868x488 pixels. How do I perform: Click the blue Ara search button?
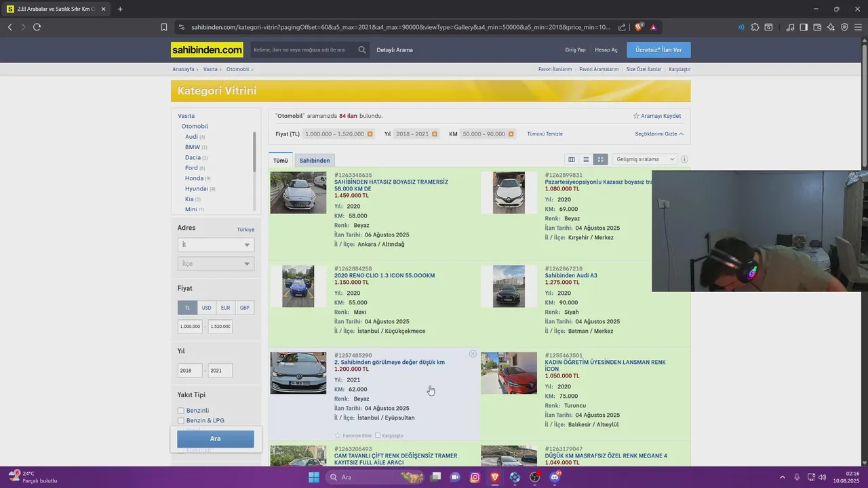(216, 439)
